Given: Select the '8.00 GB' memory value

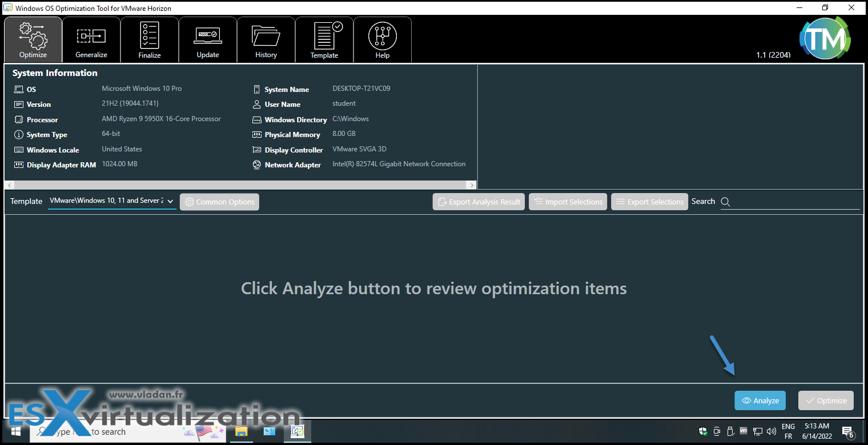Looking at the screenshot, I should (344, 134).
